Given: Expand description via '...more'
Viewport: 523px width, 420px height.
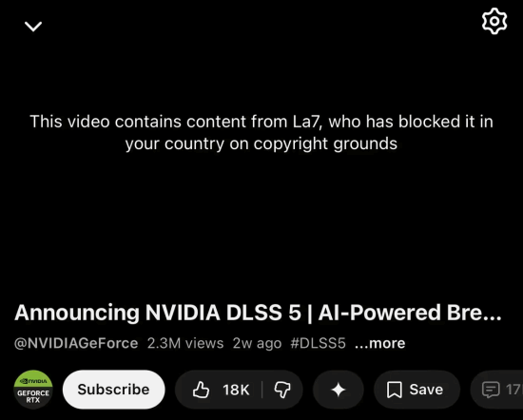Looking at the screenshot, I should pos(380,343).
